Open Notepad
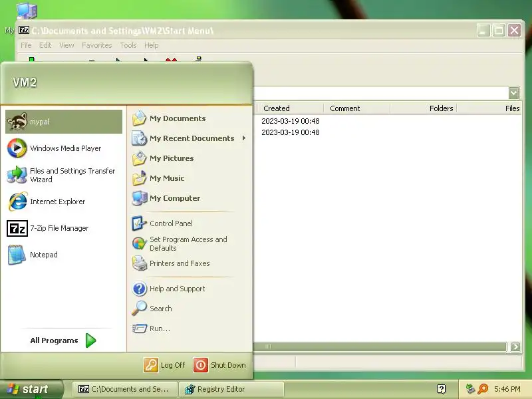 tap(64, 255)
